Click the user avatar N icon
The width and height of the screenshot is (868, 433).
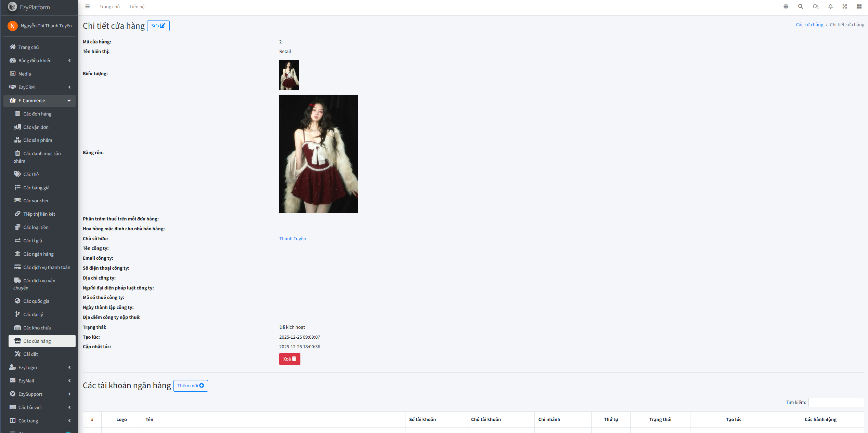[x=13, y=26]
